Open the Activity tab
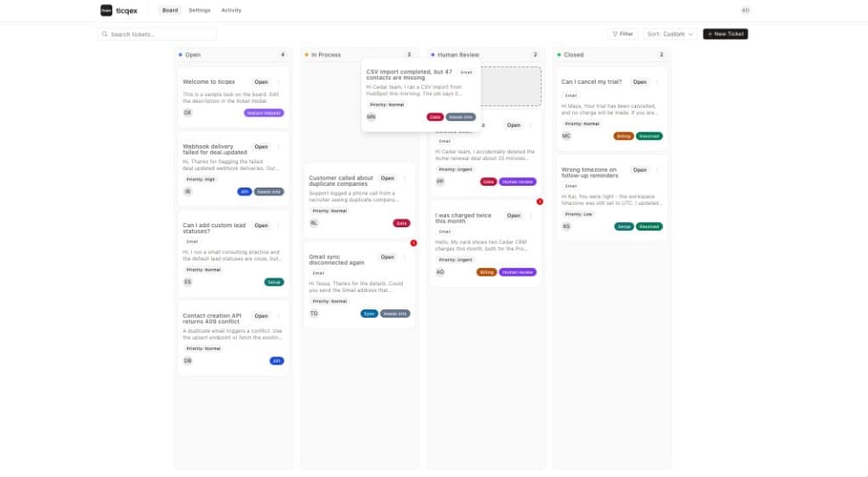This screenshot has width=868, height=477. 231,10
